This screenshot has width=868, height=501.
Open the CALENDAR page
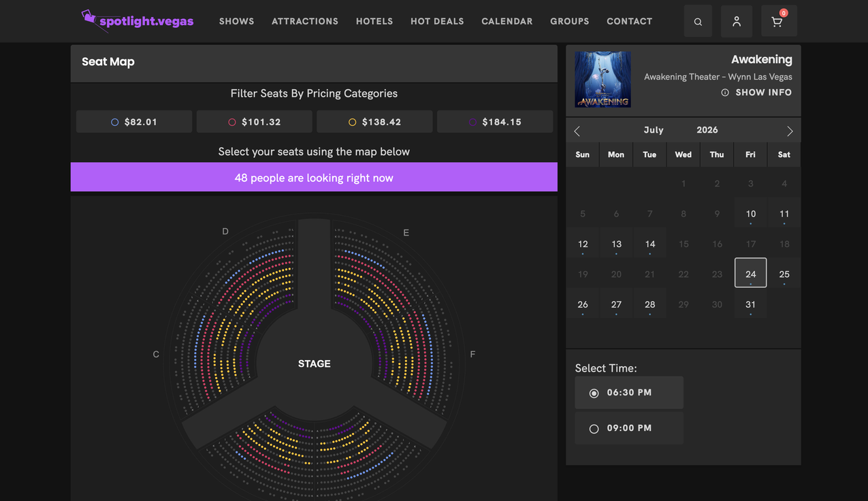[507, 21]
